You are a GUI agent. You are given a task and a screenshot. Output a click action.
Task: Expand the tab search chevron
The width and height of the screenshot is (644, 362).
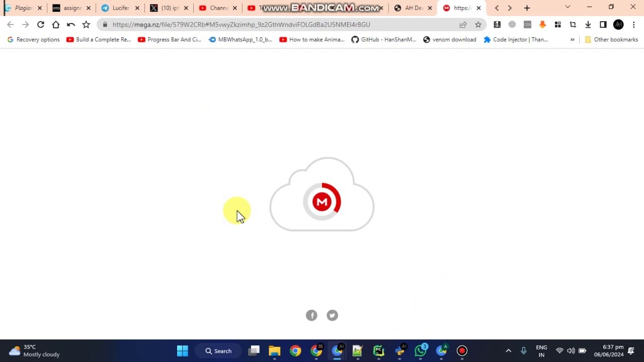[x=568, y=7]
